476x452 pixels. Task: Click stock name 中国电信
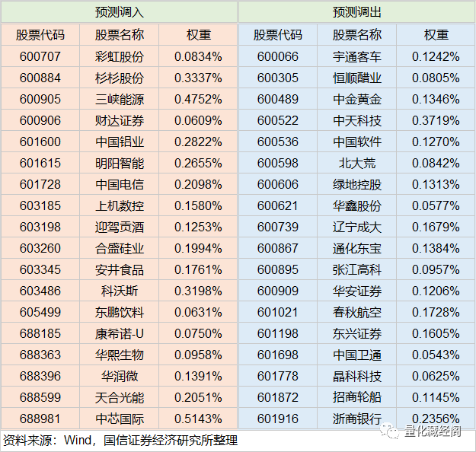tap(120, 184)
